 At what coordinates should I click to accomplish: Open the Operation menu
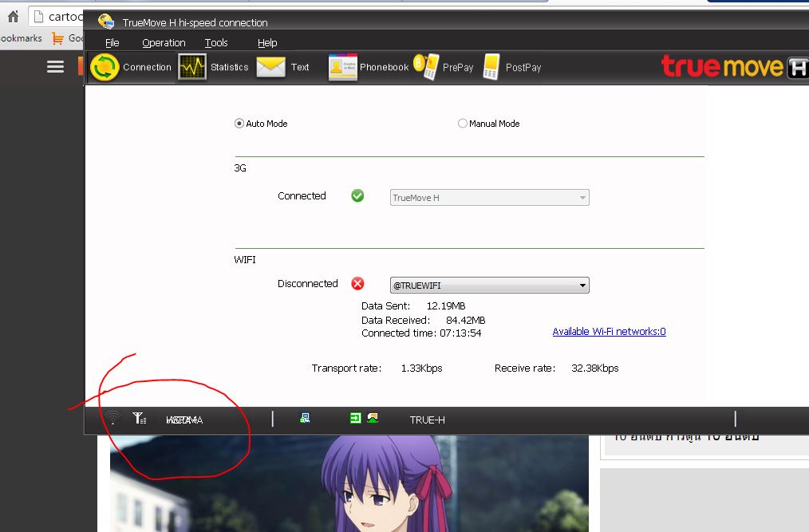coord(164,43)
